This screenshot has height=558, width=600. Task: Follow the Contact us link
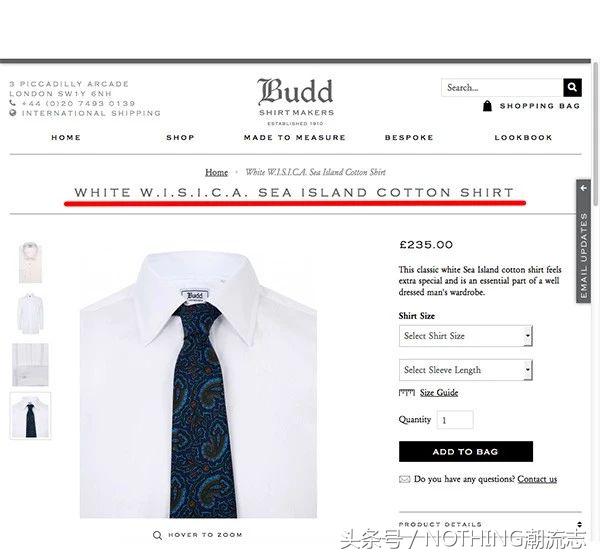tap(537, 479)
